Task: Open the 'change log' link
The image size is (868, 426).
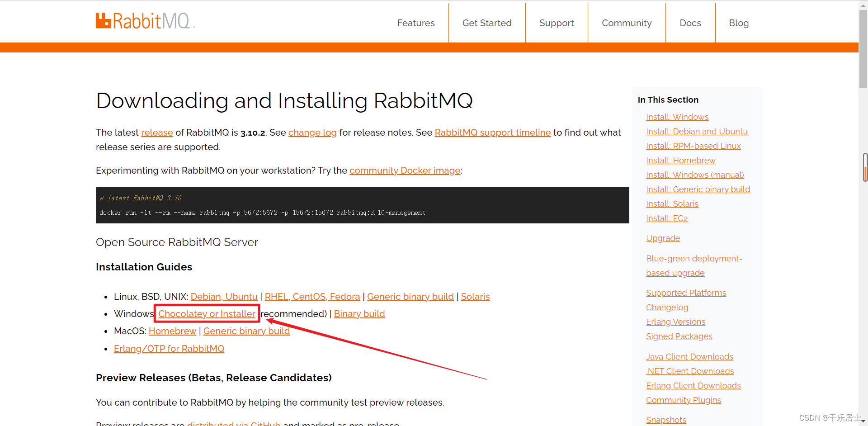Action: point(312,133)
